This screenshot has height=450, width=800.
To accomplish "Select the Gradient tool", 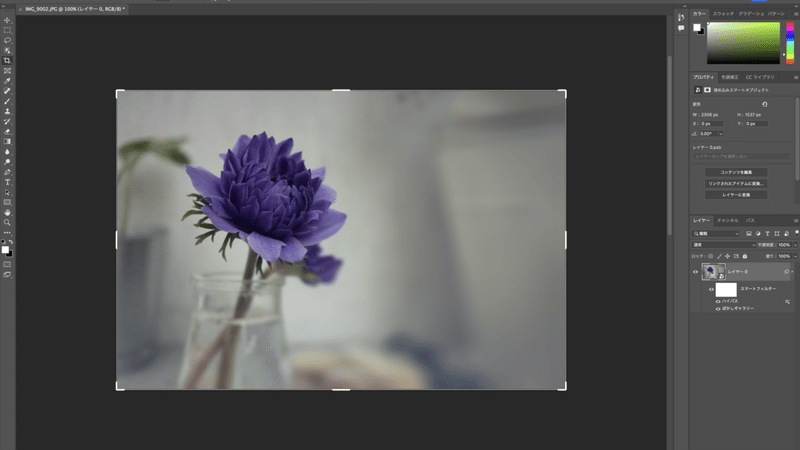I will (7, 142).
